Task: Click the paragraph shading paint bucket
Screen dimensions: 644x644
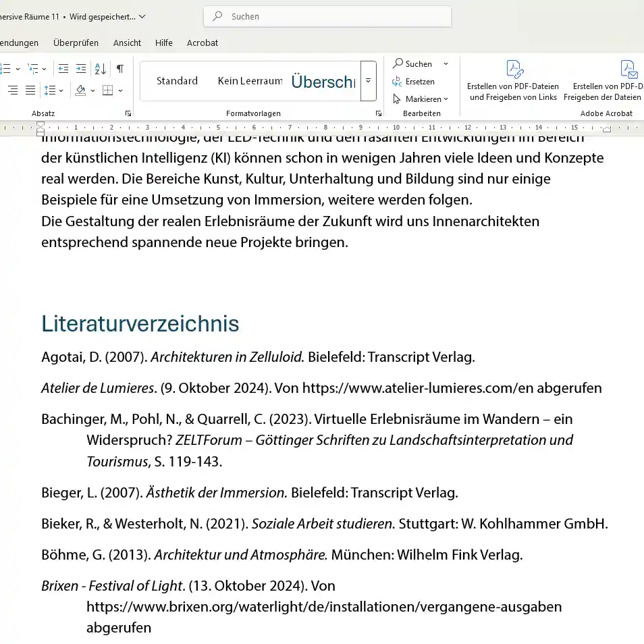Action: pyautogui.click(x=80, y=90)
